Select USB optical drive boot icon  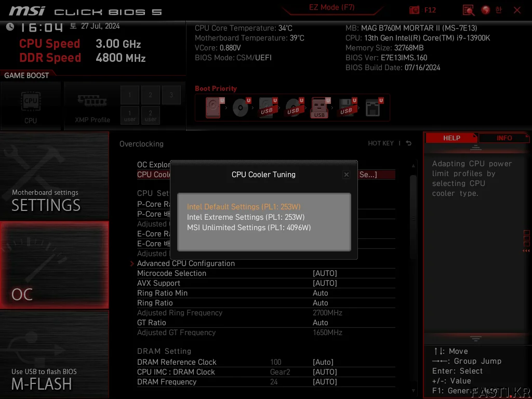coord(294,107)
